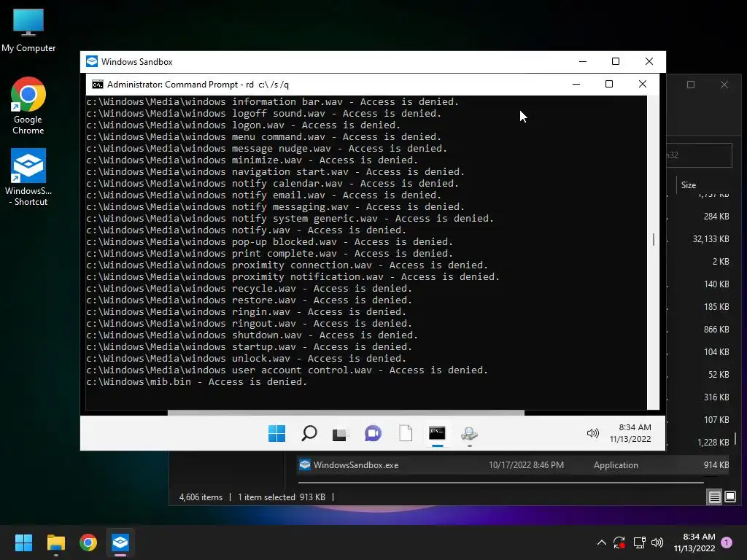747x560 pixels.
Task: Click the 866 KB size cell
Action: (x=716, y=330)
